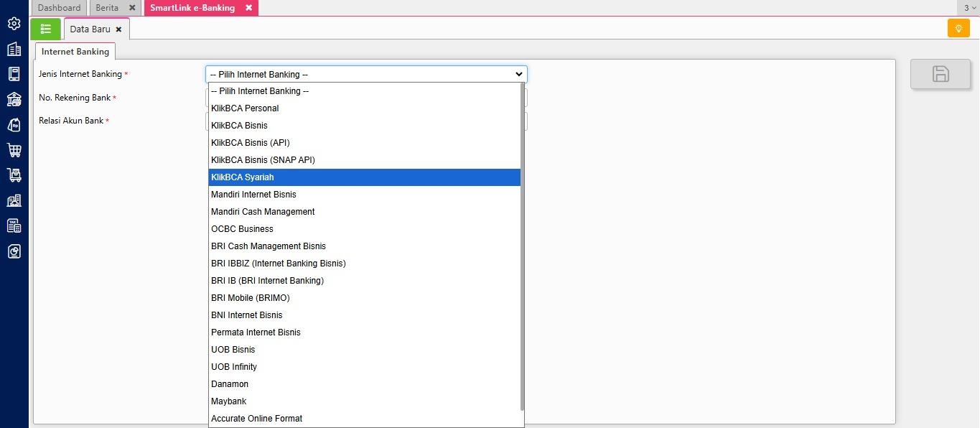The image size is (980, 428).
Task: Choose Accurate Online Format option
Action: click(x=365, y=419)
